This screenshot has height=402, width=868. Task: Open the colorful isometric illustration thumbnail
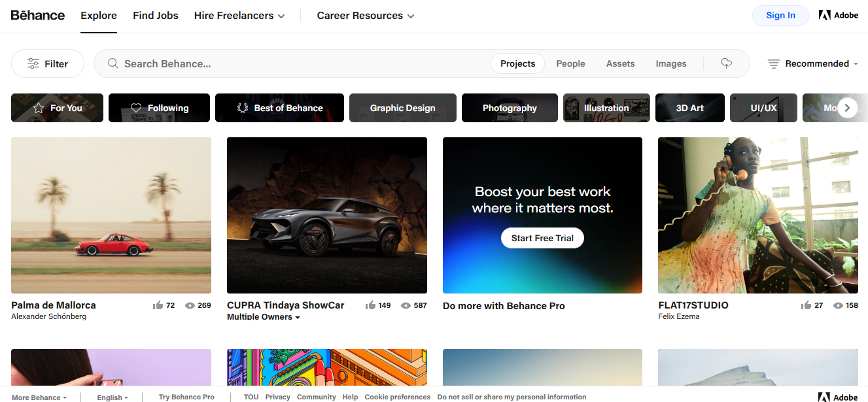pos(327,367)
